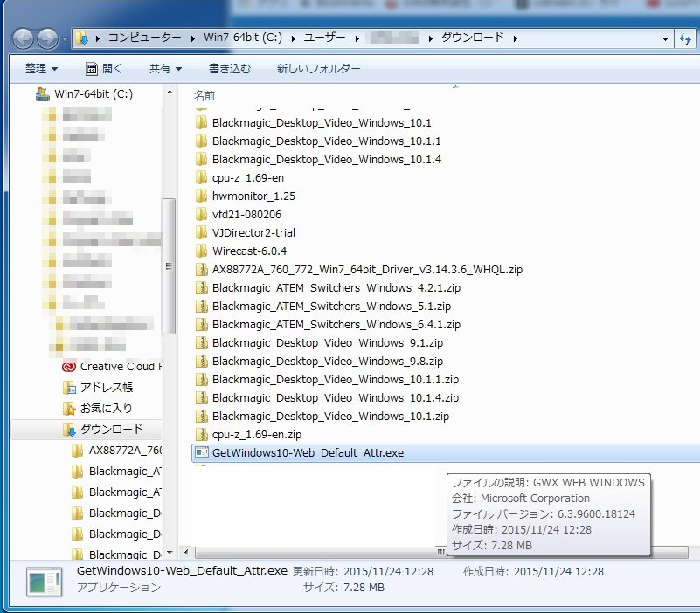Select the cpu-z_1.69-en.zip archive icon
The height and width of the screenshot is (613, 700).
pos(201,434)
